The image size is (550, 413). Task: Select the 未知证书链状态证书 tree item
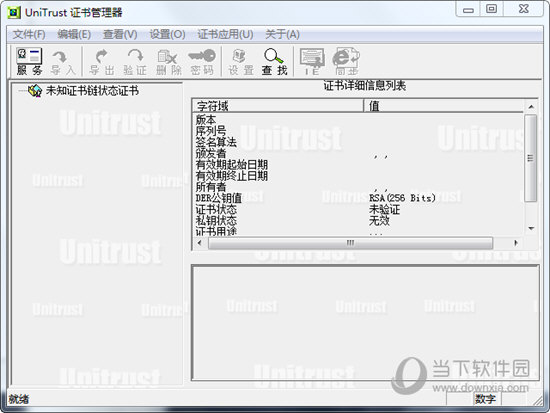pos(92,91)
